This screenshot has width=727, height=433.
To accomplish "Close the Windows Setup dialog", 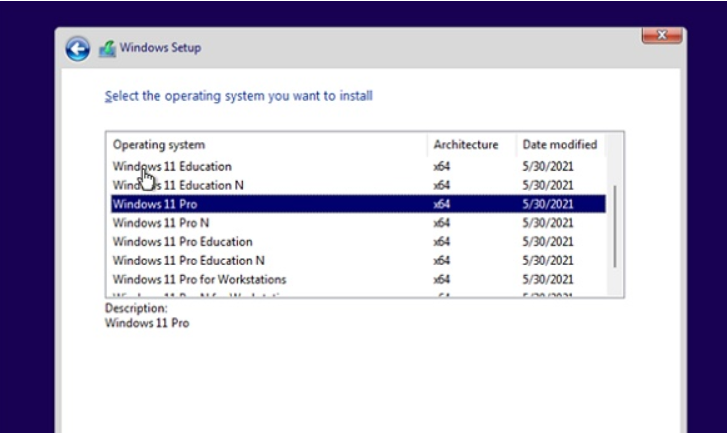I will [x=661, y=36].
